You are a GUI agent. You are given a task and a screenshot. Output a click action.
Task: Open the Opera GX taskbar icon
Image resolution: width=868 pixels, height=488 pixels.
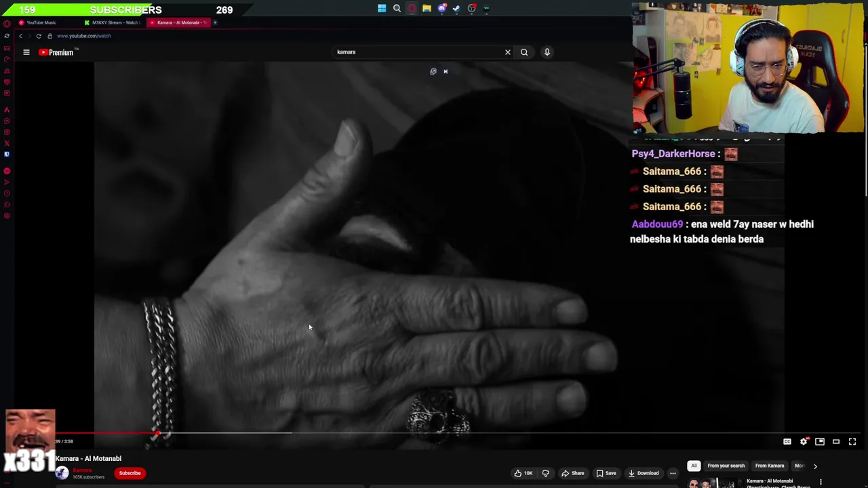pyautogui.click(x=412, y=9)
